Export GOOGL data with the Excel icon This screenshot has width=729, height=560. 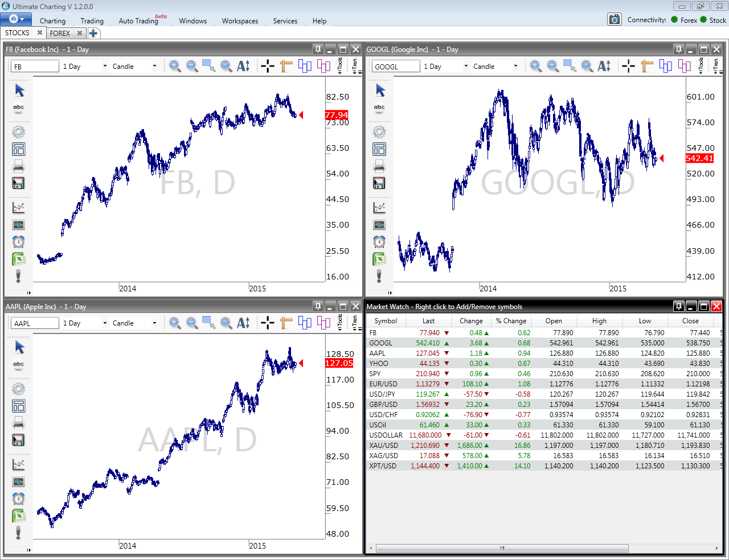click(379, 259)
